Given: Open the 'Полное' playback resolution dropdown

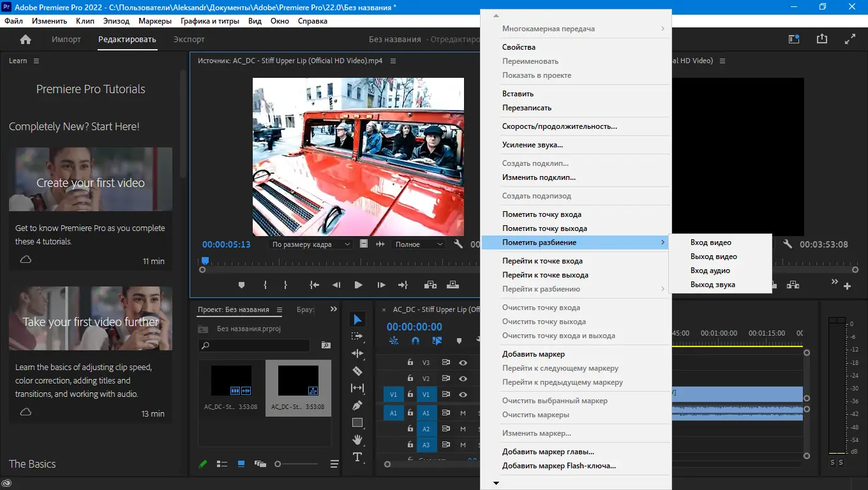Looking at the screenshot, I should pos(419,244).
